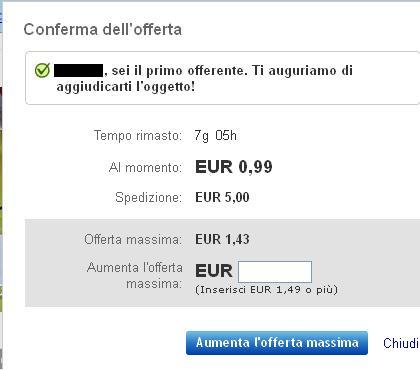420x370 pixels.
Task: Click the Tempo rimasto label
Action: click(138, 136)
